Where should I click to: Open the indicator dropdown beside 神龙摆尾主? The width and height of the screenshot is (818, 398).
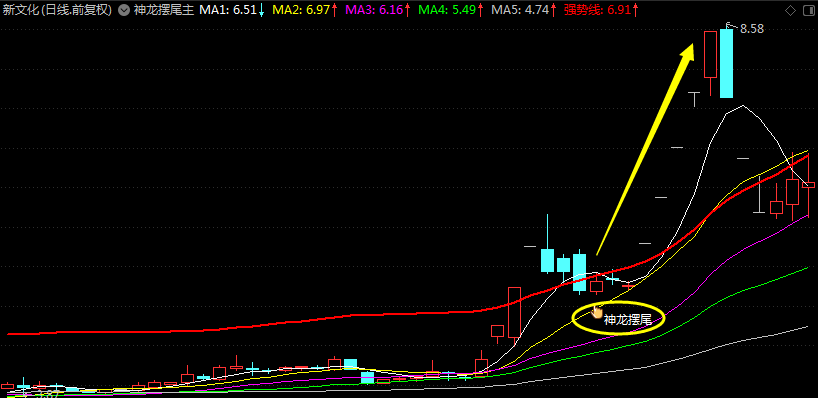[x=124, y=10]
